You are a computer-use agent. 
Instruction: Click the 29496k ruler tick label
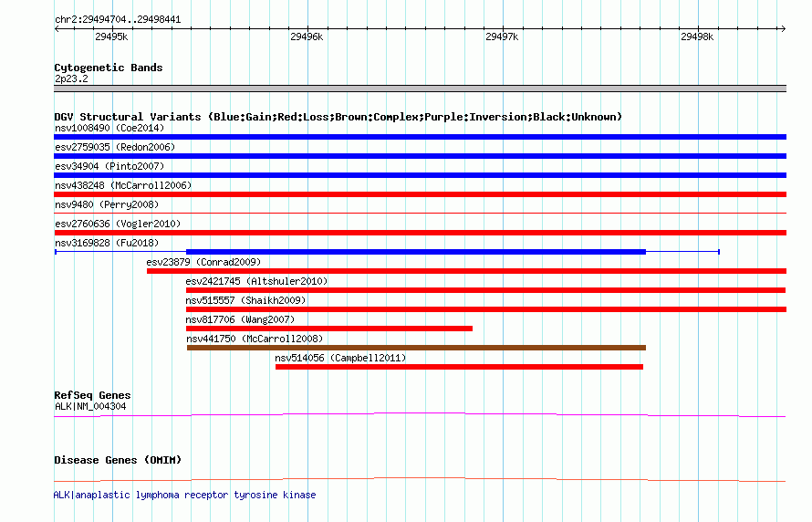point(307,37)
